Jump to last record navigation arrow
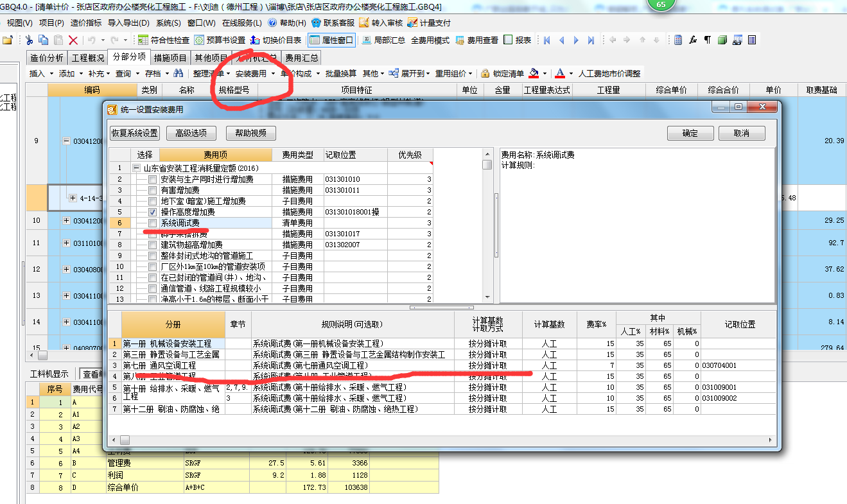Image resolution: width=847 pixels, height=504 pixels. click(x=591, y=40)
